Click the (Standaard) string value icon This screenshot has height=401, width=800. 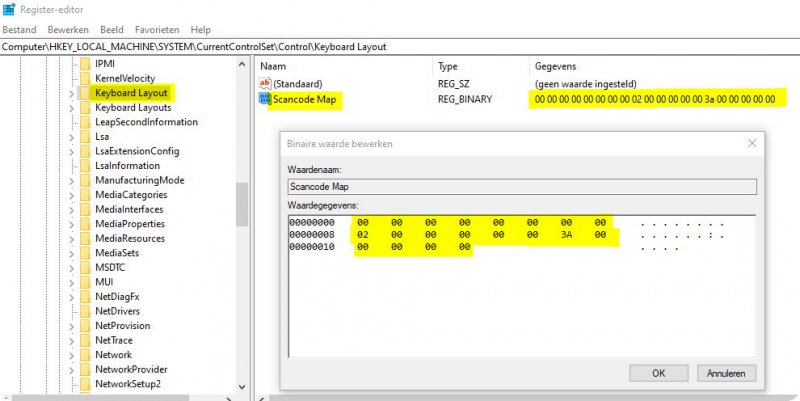(264, 83)
